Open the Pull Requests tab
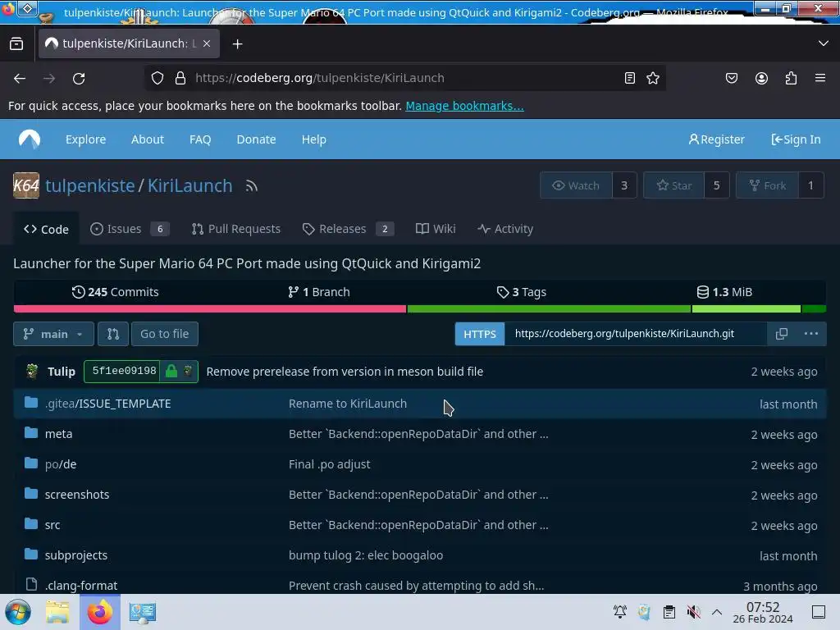Screen dimensions: 840x630 (235, 230)
